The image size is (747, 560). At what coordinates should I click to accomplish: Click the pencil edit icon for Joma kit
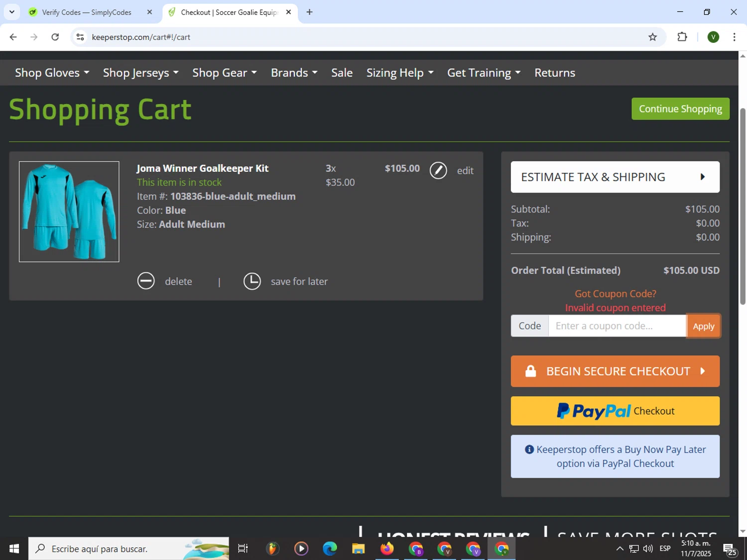pos(438,171)
